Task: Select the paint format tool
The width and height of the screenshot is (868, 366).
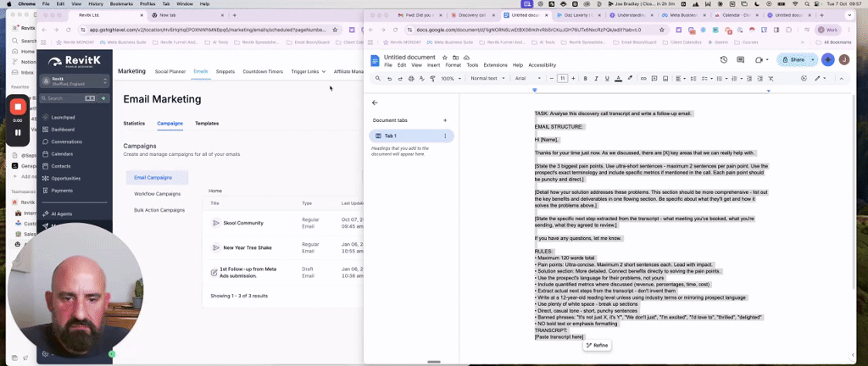Action: pos(431,79)
